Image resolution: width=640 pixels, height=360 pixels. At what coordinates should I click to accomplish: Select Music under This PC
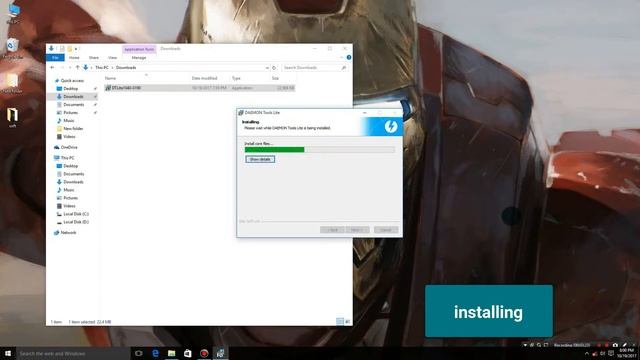click(x=69, y=190)
